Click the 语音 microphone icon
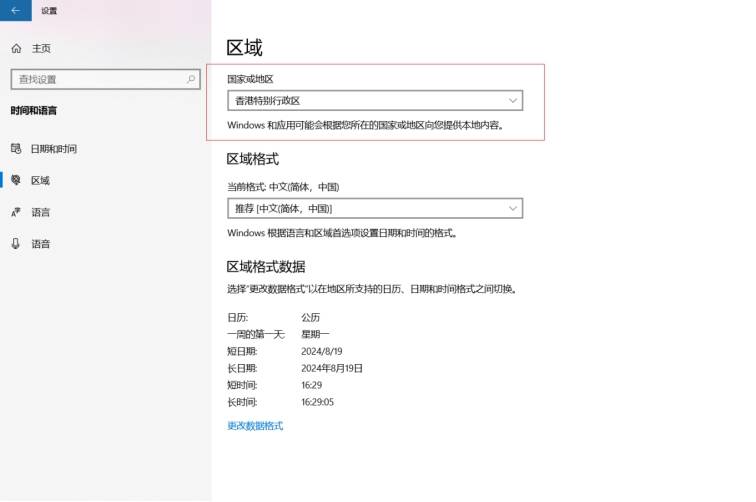 (15, 244)
